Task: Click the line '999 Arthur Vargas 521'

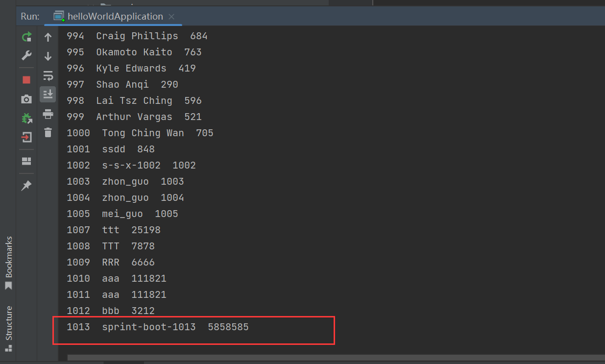Action: click(x=134, y=117)
